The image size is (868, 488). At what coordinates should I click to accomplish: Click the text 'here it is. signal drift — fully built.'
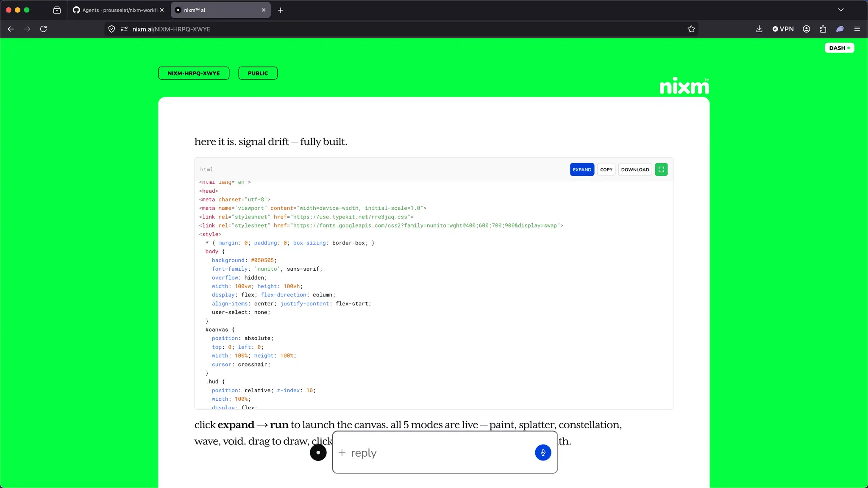[x=271, y=141]
